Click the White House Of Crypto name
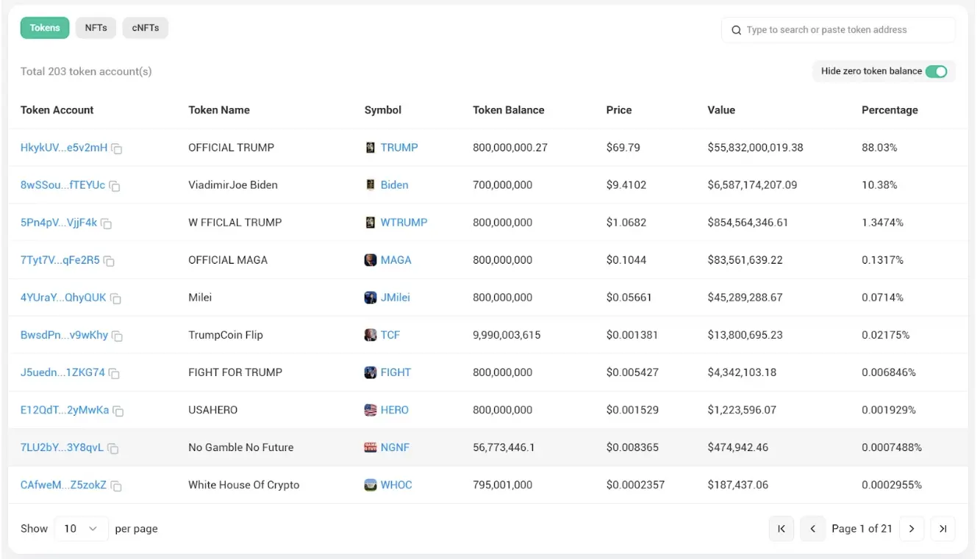Image resolution: width=980 pixels, height=559 pixels. [244, 485]
